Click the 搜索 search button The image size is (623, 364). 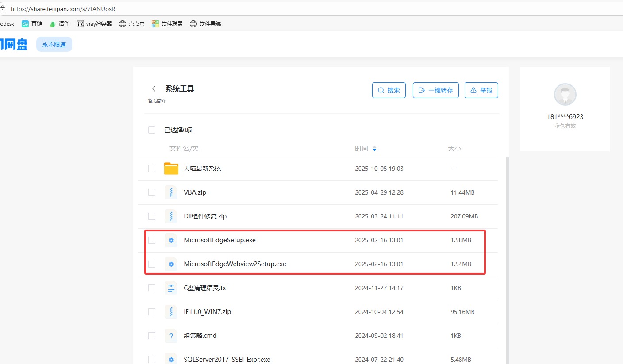(x=388, y=90)
